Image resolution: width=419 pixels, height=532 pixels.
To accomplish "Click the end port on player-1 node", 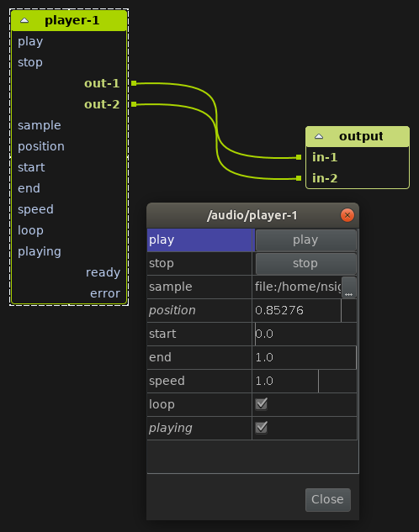I will (x=29, y=188).
